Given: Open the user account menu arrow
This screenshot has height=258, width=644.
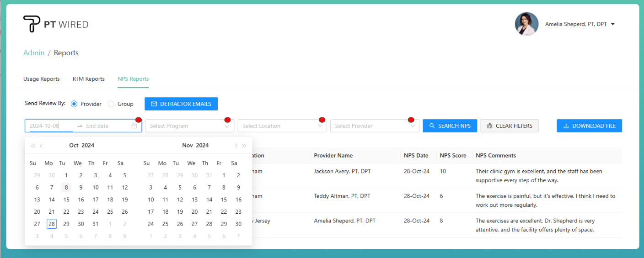Looking at the screenshot, I should pyautogui.click(x=613, y=24).
